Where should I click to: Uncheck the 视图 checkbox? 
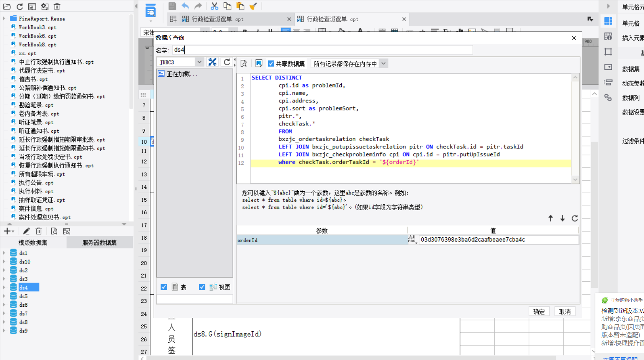pos(202,287)
